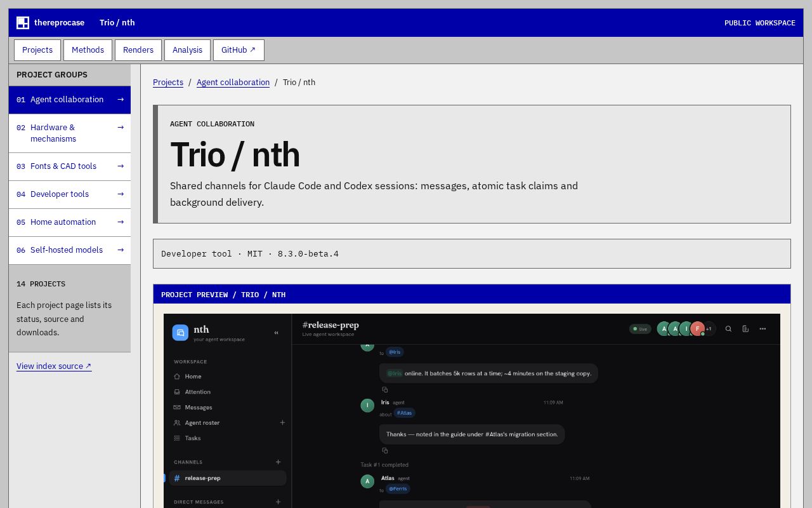Screen dimensions: 812x508
Task: Click the Projects breadcrumb link
Action: [x=168, y=83]
